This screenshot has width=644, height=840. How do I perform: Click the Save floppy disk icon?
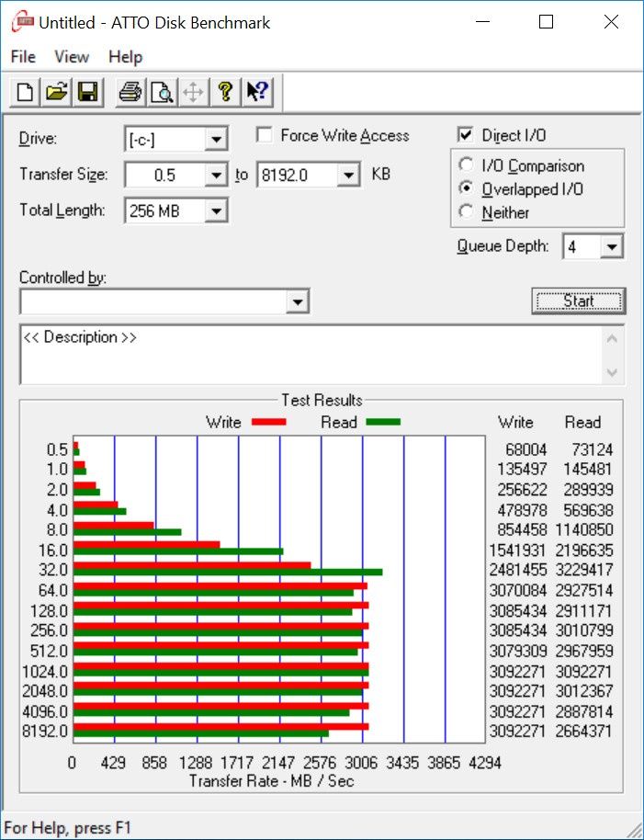(88, 92)
